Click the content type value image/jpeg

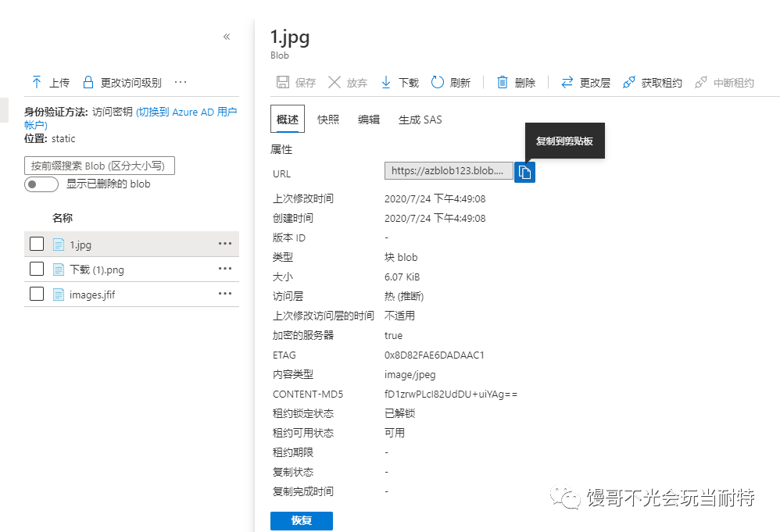(x=410, y=375)
